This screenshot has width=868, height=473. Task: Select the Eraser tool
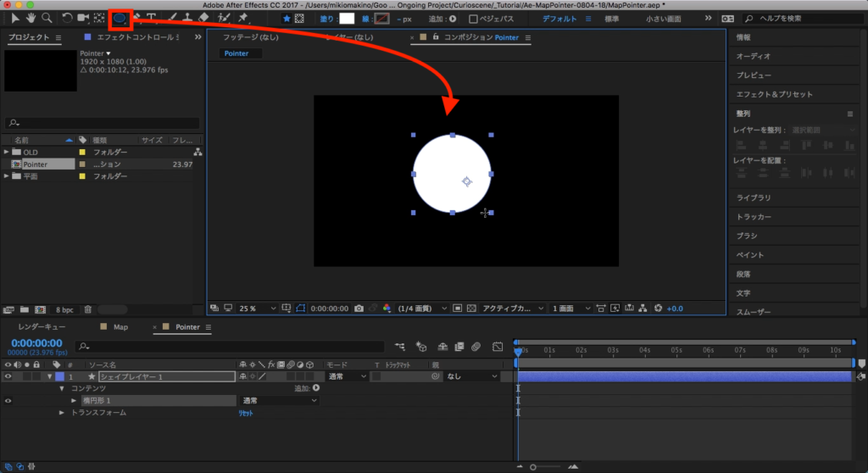204,17
